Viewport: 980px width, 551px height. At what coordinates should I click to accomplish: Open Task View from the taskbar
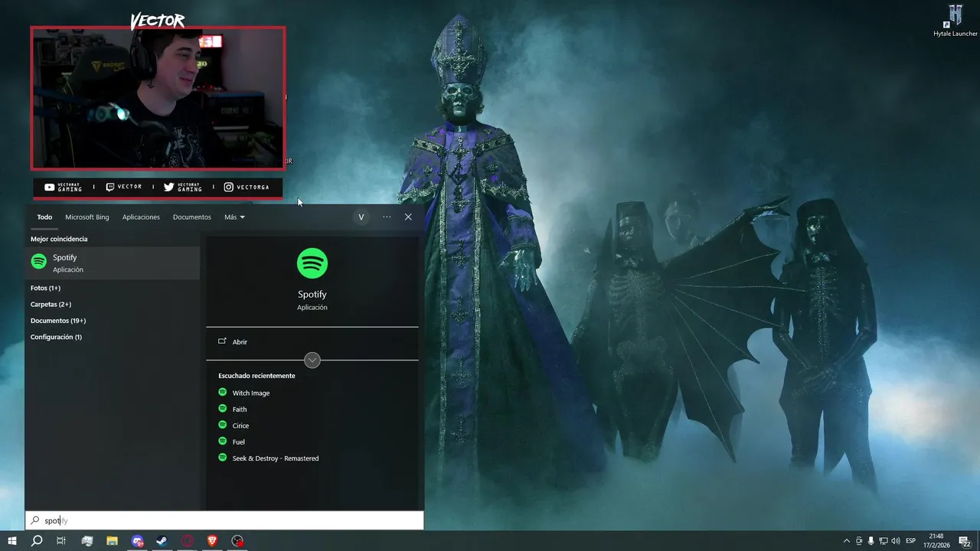click(61, 541)
